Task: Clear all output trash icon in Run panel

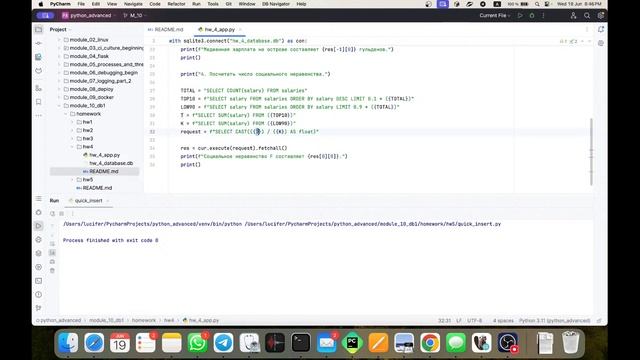Action: point(52,271)
